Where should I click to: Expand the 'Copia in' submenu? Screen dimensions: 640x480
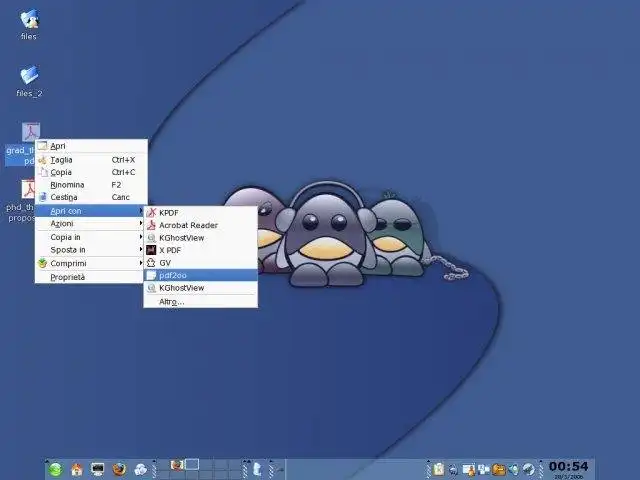click(x=91, y=237)
